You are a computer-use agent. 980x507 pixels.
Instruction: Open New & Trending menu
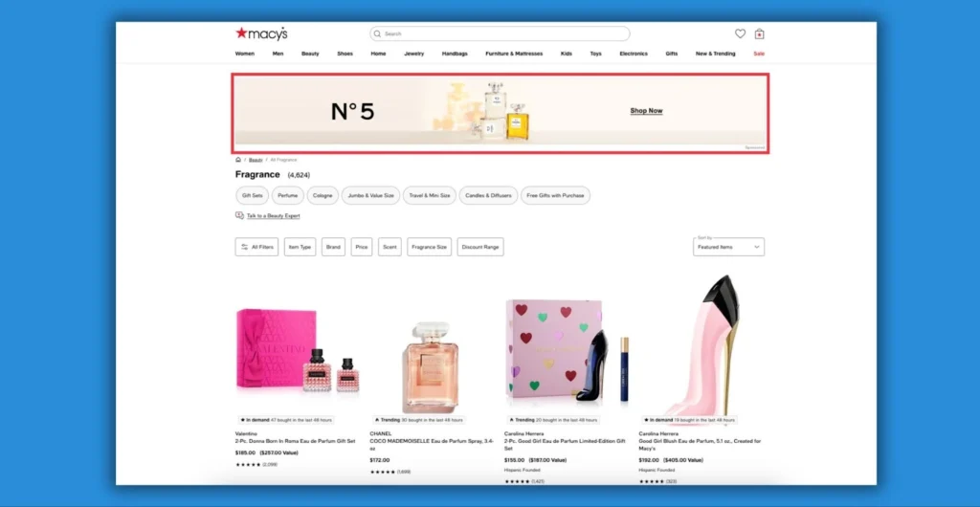pyautogui.click(x=715, y=54)
